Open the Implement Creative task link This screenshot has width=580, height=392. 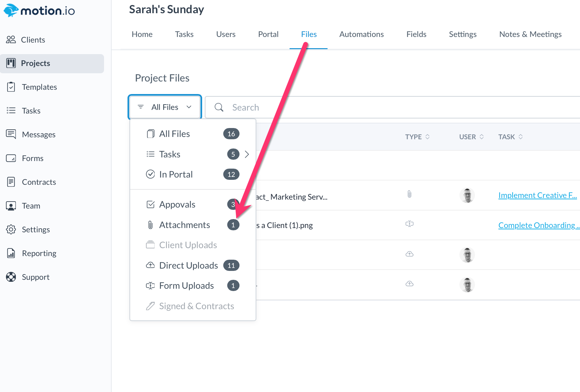(x=537, y=195)
